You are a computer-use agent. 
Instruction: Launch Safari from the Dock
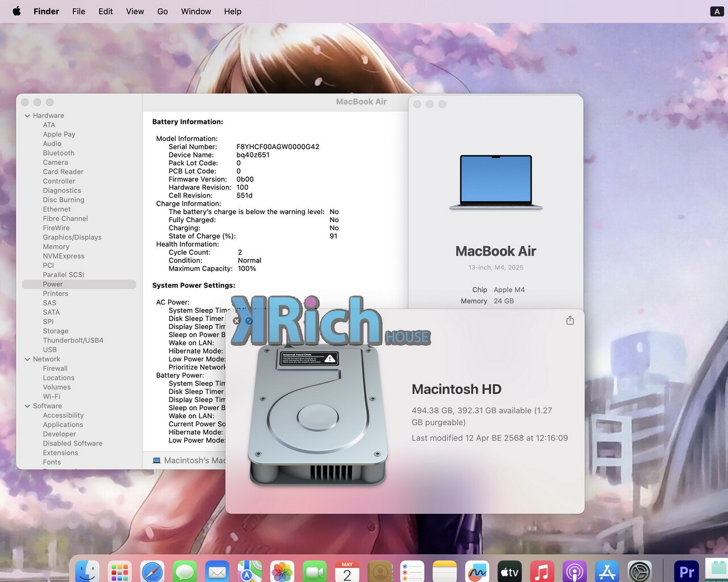(x=152, y=571)
